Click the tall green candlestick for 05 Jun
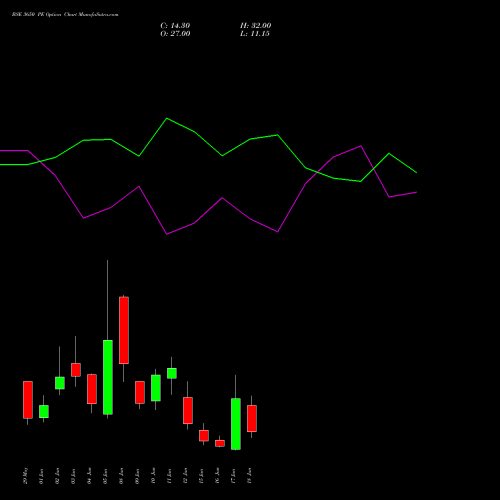The width and height of the screenshot is (500, 500). [108, 377]
